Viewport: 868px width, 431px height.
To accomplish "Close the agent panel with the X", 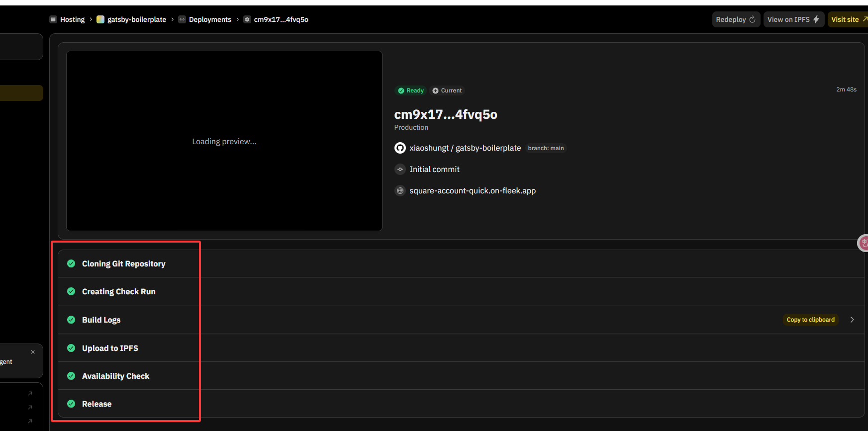I will (x=33, y=352).
